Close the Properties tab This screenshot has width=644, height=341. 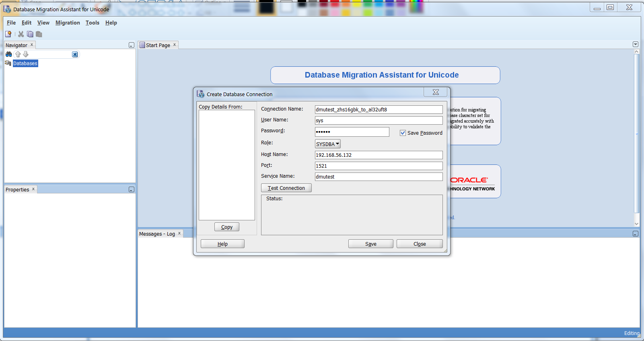point(33,189)
